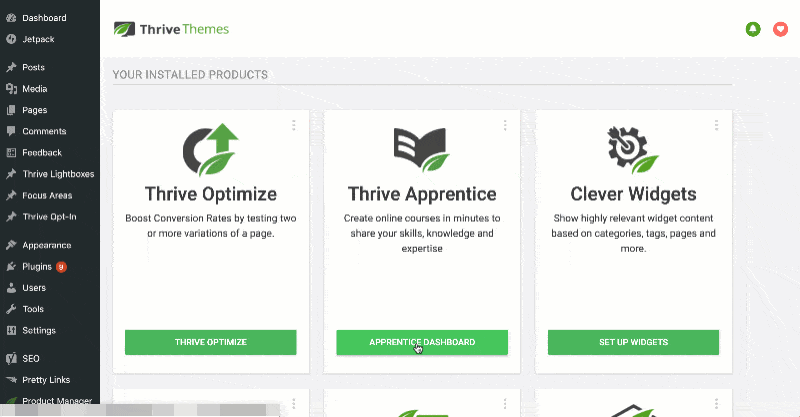Click the red heart icon

coord(781,30)
